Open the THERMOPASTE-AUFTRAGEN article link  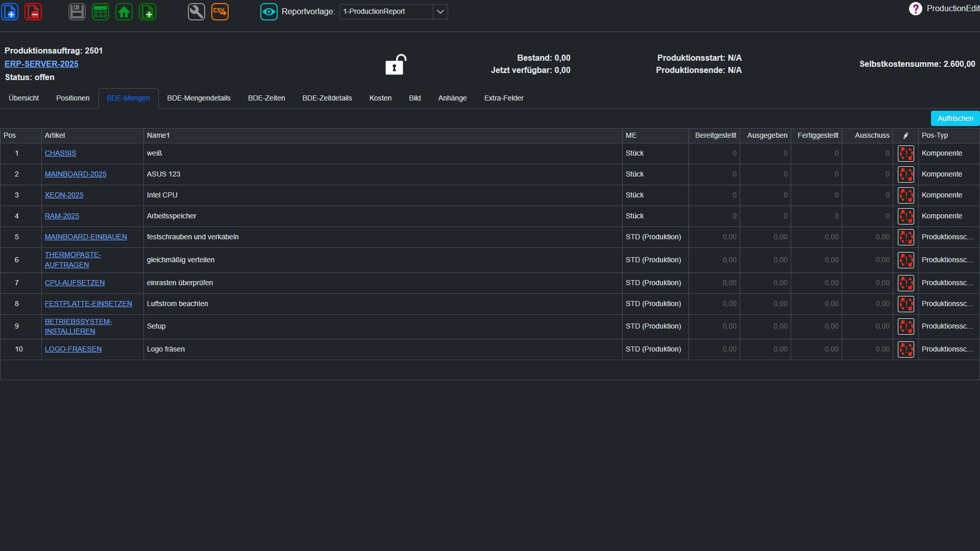coord(73,260)
